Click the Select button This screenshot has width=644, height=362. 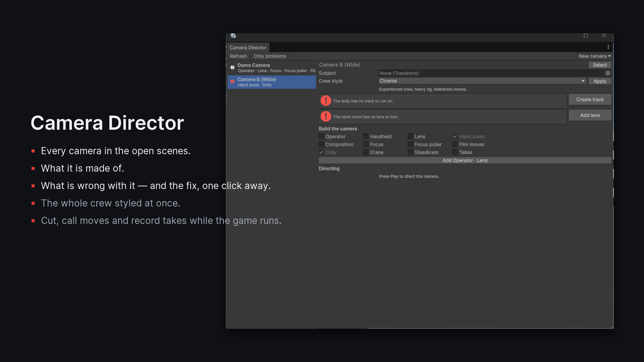point(600,65)
